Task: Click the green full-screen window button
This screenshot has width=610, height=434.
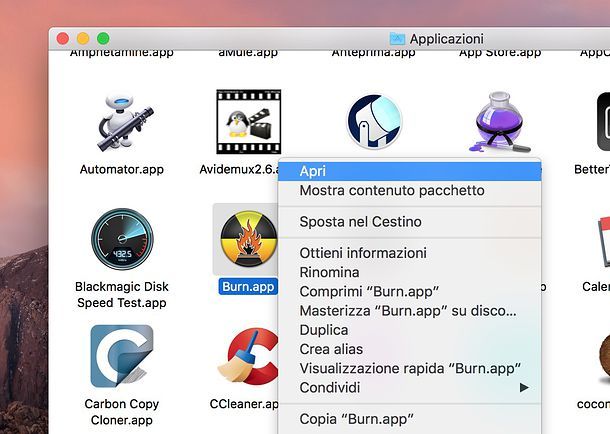Action: click(x=103, y=38)
